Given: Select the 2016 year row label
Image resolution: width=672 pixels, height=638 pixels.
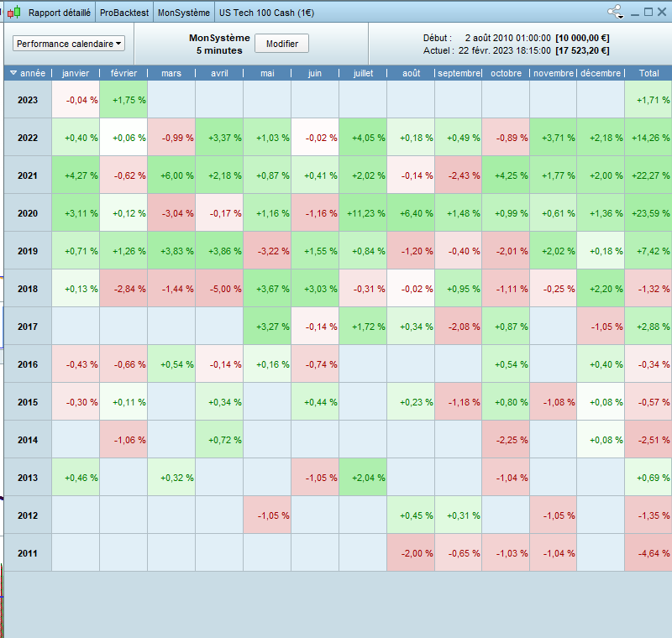Looking at the screenshot, I should [x=28, y=364].
